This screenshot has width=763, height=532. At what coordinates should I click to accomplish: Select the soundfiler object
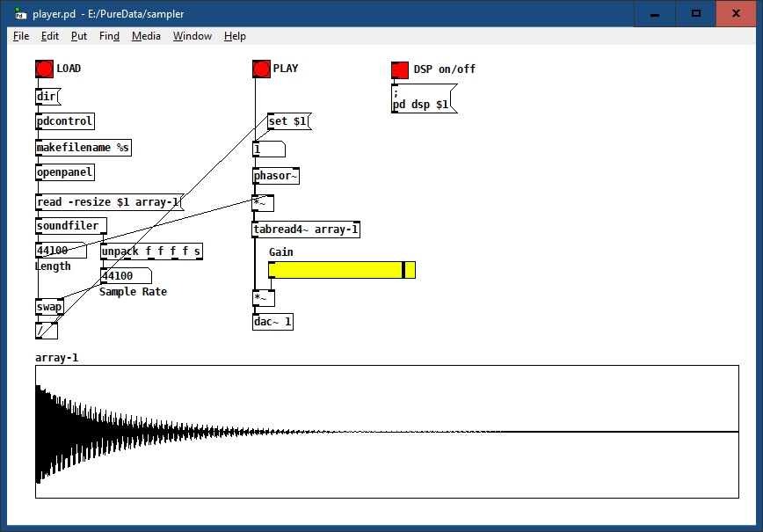(71, 226)
